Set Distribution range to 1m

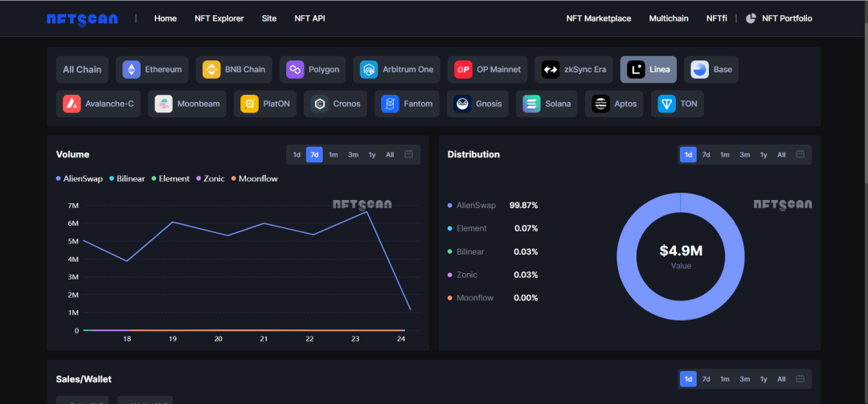(x=725, y=154)
